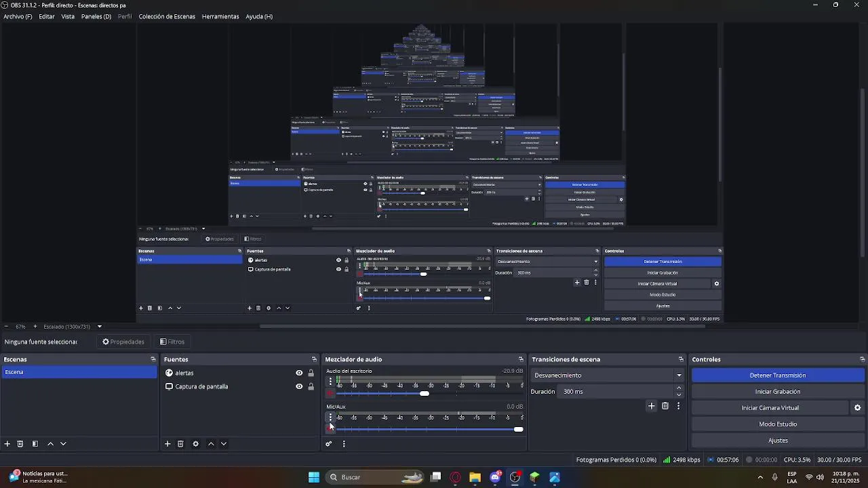Add a new scene with plus icon
Image resolution: width=868 pixels, height=488 pixels.
coord(7,444)
